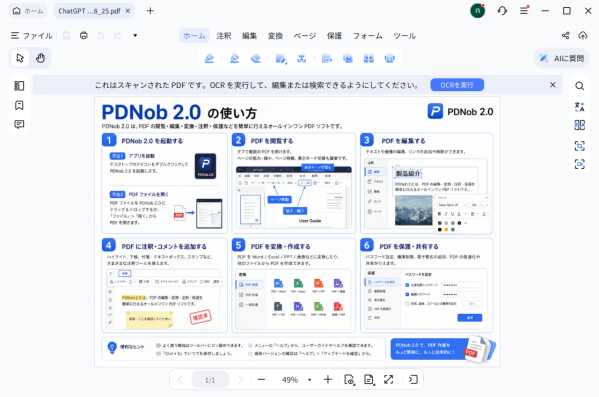599x397 pixels.
Task: Open the support headset icon
Action: (502, 11)
